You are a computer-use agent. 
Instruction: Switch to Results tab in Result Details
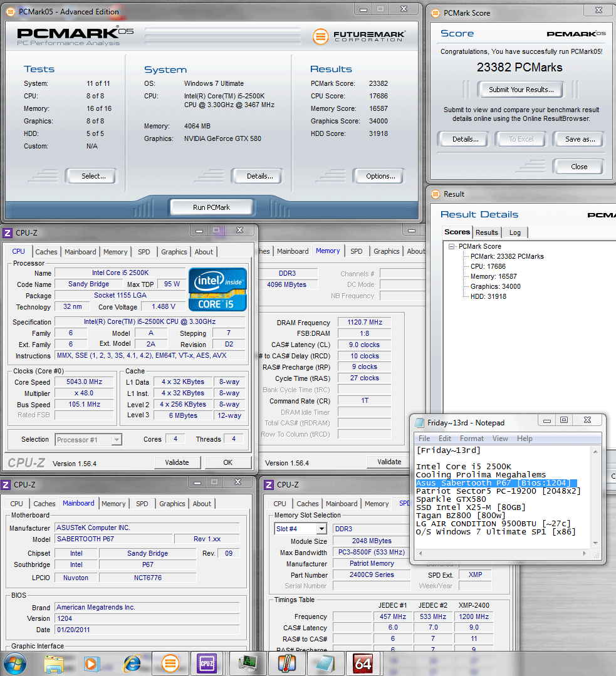(486, 232)
